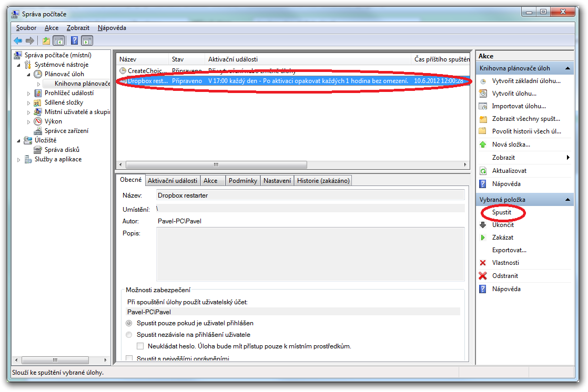Collapse the Plánovač úloh tree node
This screenshot has width=588, height=392.
28,74
